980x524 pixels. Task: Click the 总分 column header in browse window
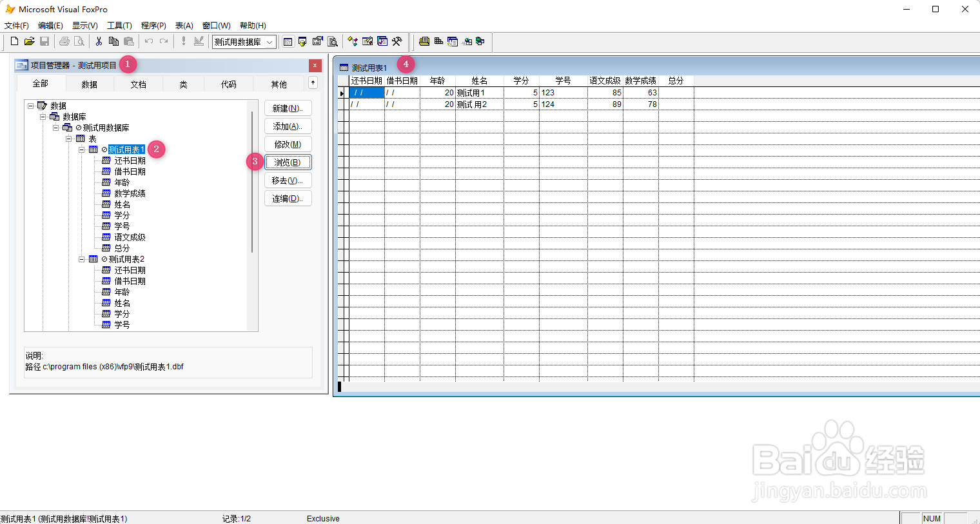click(x=676, y=81)
